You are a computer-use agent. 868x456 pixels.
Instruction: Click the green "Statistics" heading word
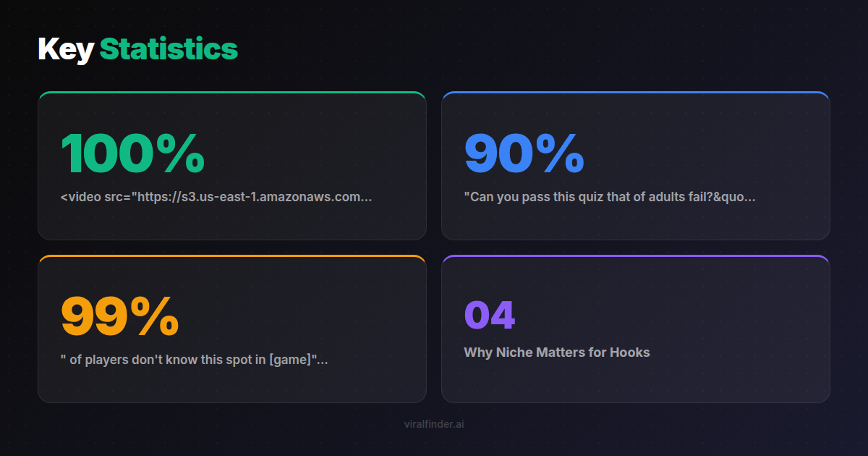[169, 49]
